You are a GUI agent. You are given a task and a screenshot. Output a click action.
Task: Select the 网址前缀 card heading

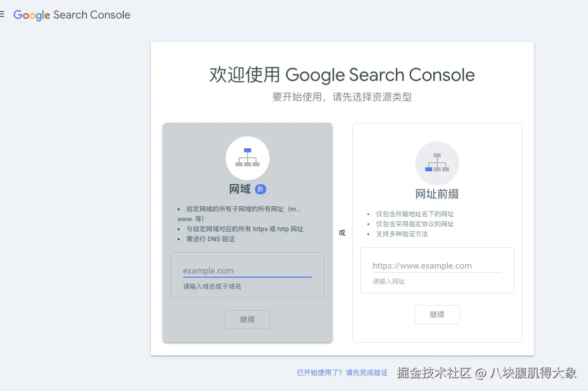tap(437, 194)
